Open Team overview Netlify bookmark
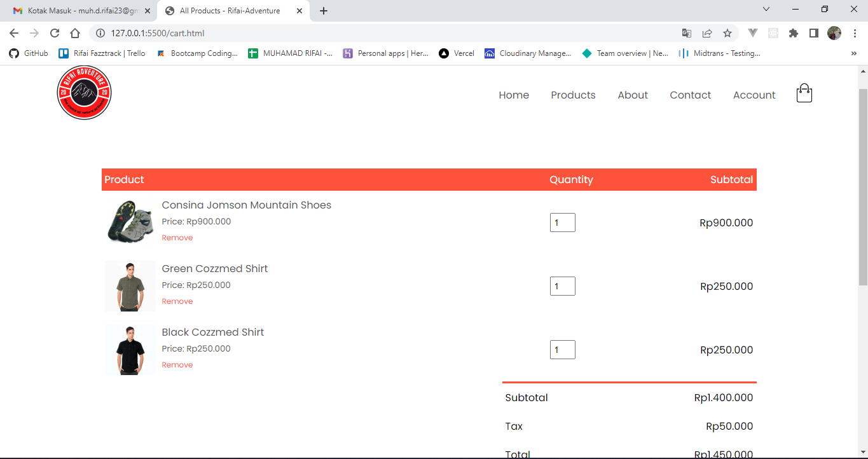This screenshot has height=459, width=868. click(x=625, y=53)
